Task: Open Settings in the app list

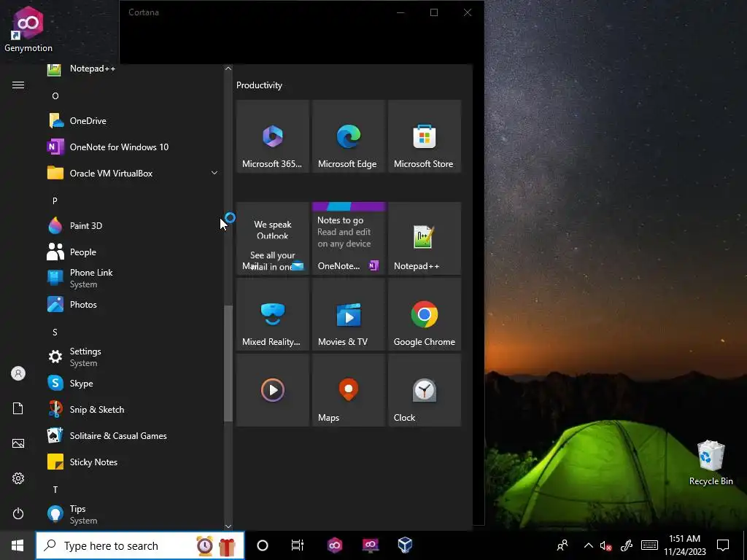Action: pyautogui.click(x=133, y=357)
